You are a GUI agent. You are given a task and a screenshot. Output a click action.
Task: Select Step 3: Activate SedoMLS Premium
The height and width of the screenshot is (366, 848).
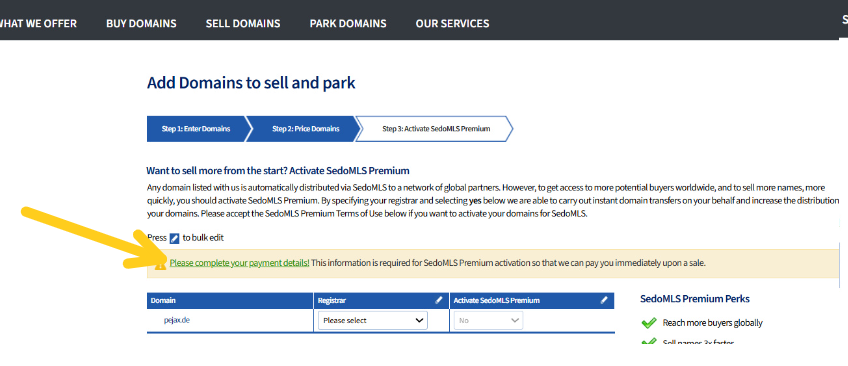click(436, 129)
